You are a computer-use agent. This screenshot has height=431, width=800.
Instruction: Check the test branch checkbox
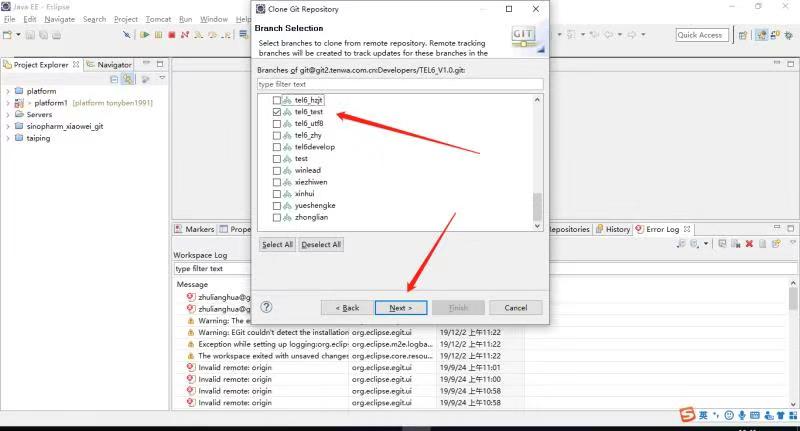click(x=277, y=159)
